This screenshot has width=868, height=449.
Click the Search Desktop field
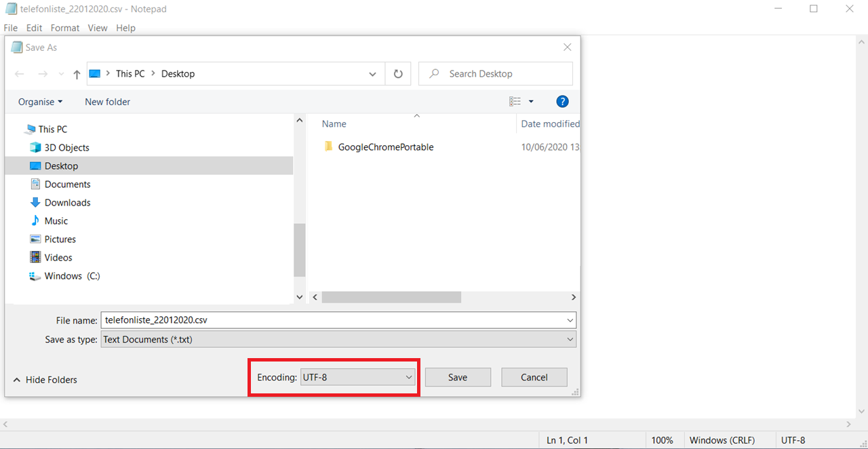pos(502,74)
